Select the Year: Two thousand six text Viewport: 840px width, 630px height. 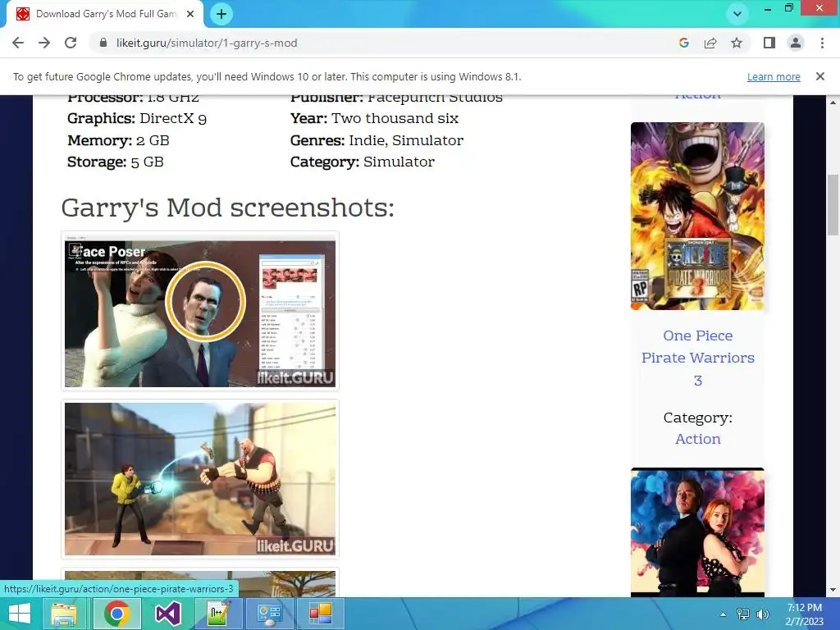click(374, 118)
